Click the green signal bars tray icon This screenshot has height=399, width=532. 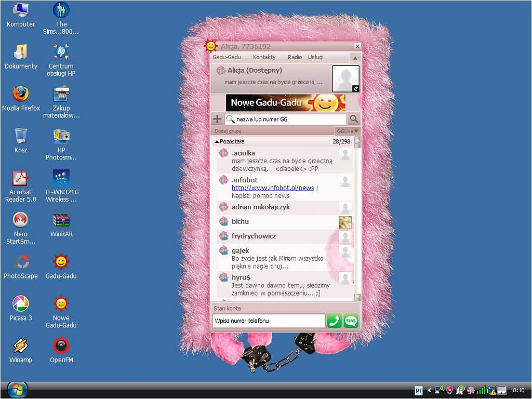(481, 391)
